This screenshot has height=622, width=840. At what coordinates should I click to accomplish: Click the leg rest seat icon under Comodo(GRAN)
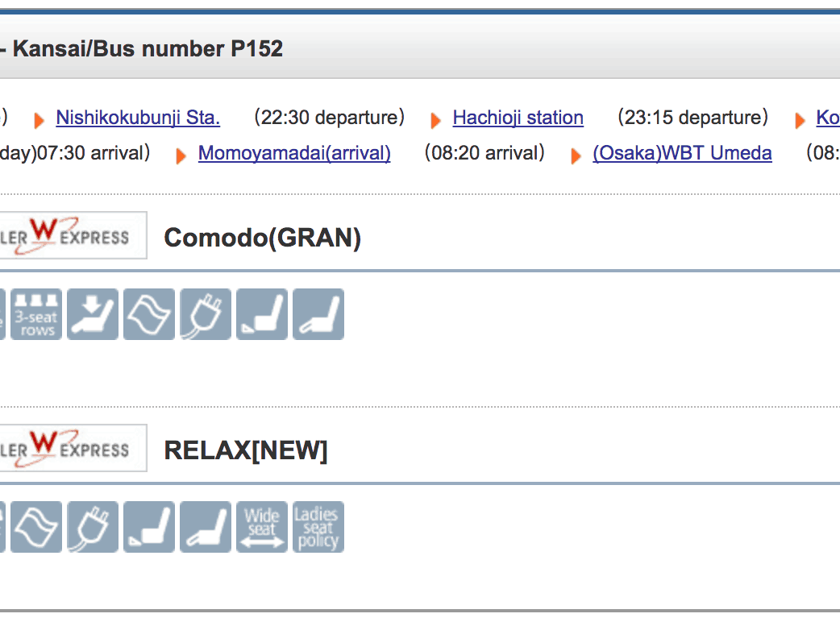(x=318, y=314)
